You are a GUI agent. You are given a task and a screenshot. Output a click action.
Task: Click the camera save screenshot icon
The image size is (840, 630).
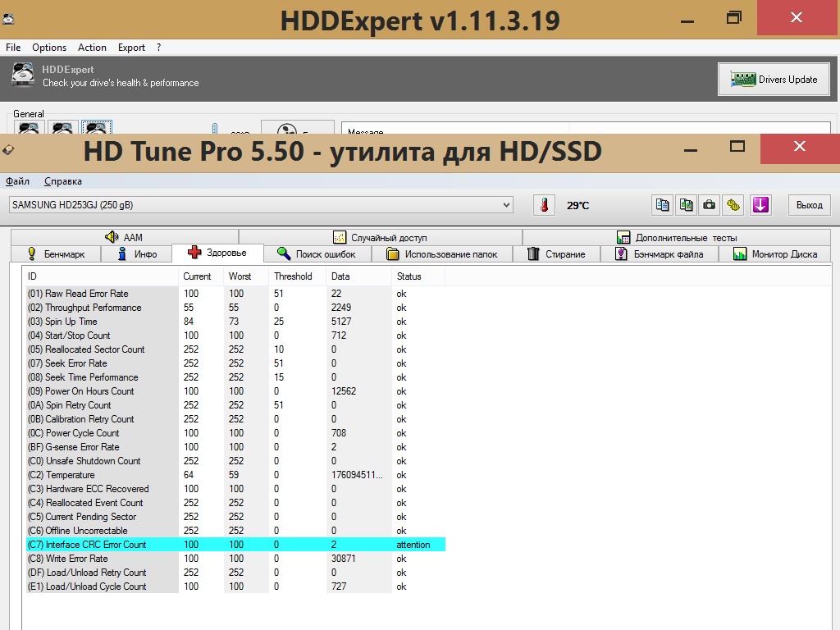click(710, 205)
